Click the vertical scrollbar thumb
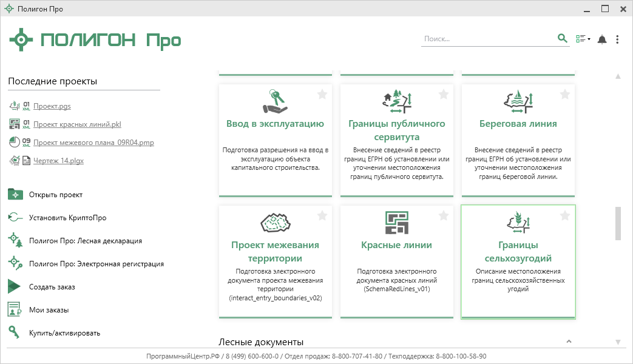The image size is (633, 364). (x=618, y=223)
